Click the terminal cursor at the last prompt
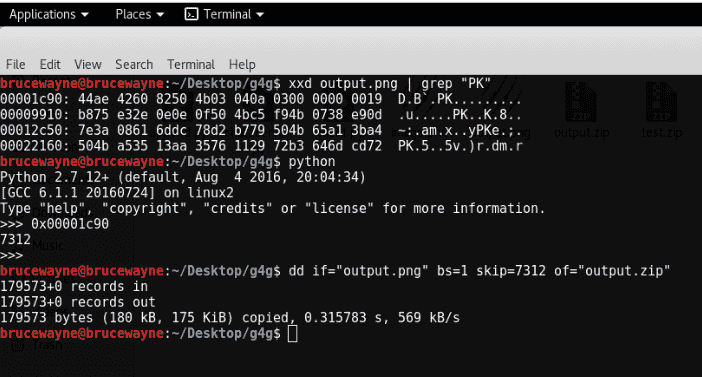The height and width of the screenshot is (377, 702). [x=292, y=334]
